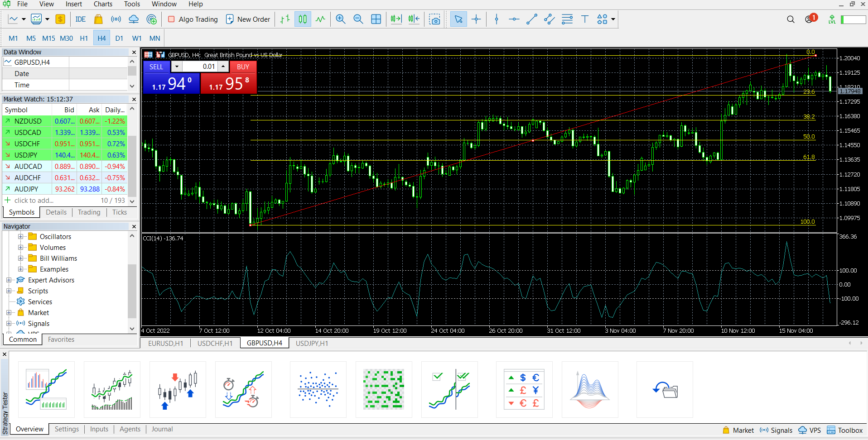Open the Settings tab in Strategy Tester
Screen dimensions: 868x440
[67, 429]
